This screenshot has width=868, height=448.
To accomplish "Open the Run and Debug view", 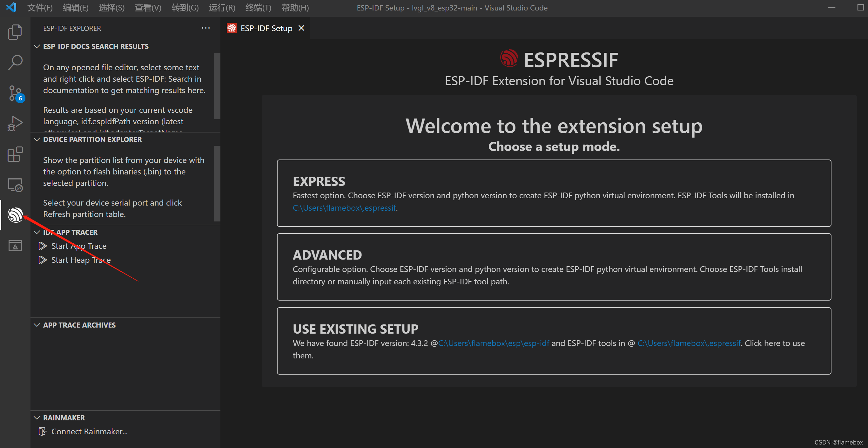I will (x=15, y=123).
